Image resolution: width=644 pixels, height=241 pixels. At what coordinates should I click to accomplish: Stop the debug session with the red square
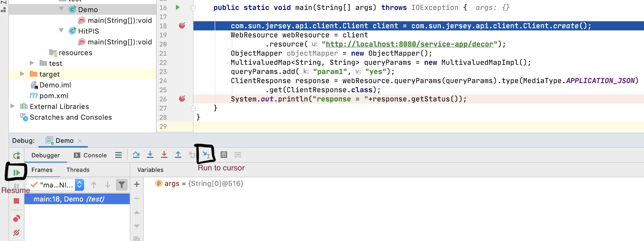[x=16, y=201]
